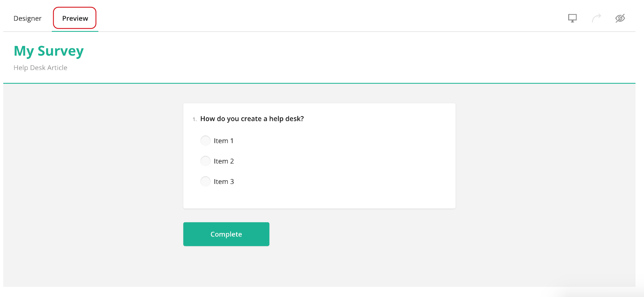Choose Item 3 as the answer
644x297 pixels.
(x=205, y=181)
